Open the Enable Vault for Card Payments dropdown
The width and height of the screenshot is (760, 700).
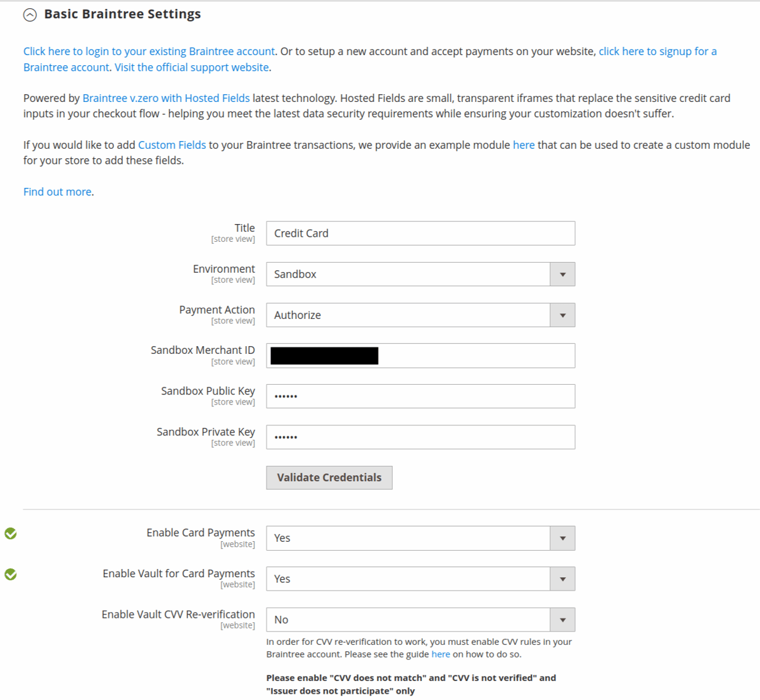(562, 578)
